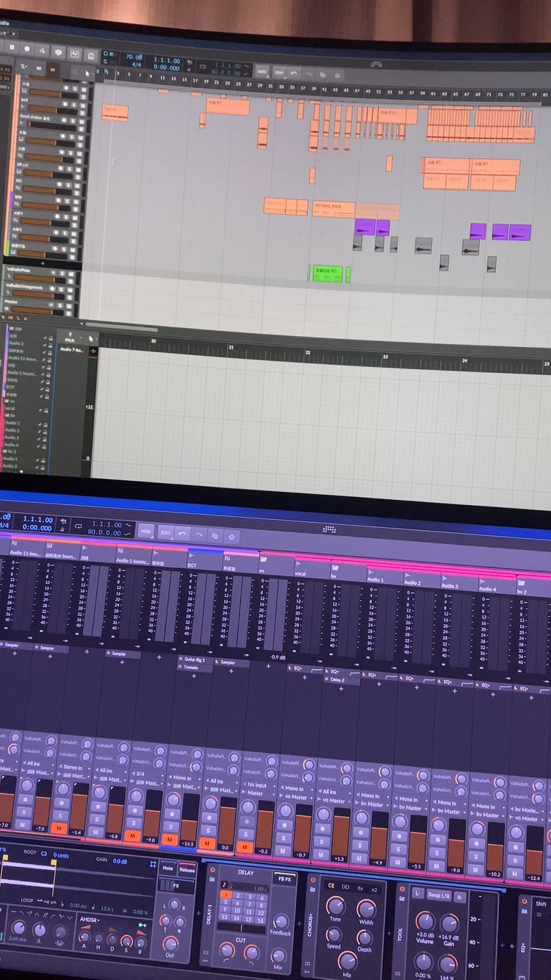The height and width of the screenshot is (980, 551).
Task: Click the undo arrow in the upper window toolbar
Action: (x=295, y=73)
